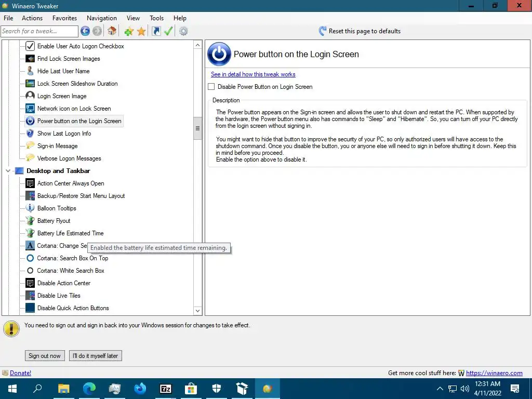532x399 pixels.
Task: Click Add to favorites star with plus
Action: coord(129,32)
